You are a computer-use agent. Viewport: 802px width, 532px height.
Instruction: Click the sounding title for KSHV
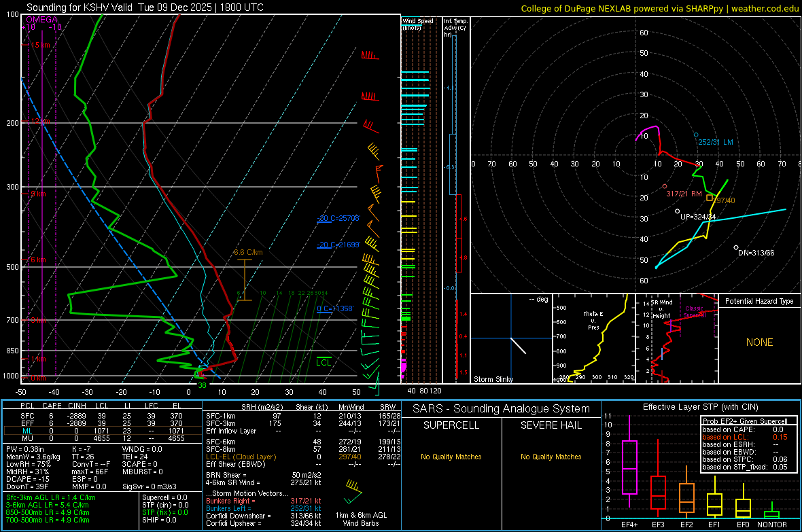point(145,7)
